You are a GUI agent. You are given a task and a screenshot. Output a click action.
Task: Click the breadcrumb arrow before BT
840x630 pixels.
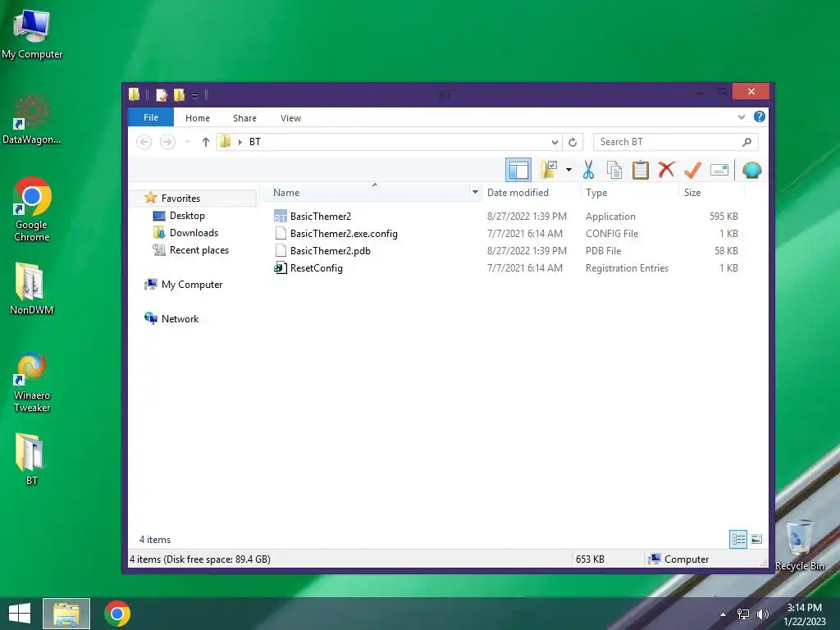tap(240, 142)
